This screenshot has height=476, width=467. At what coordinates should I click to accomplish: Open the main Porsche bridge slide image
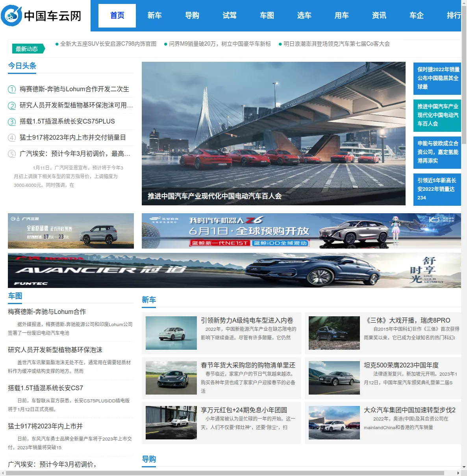274,133
